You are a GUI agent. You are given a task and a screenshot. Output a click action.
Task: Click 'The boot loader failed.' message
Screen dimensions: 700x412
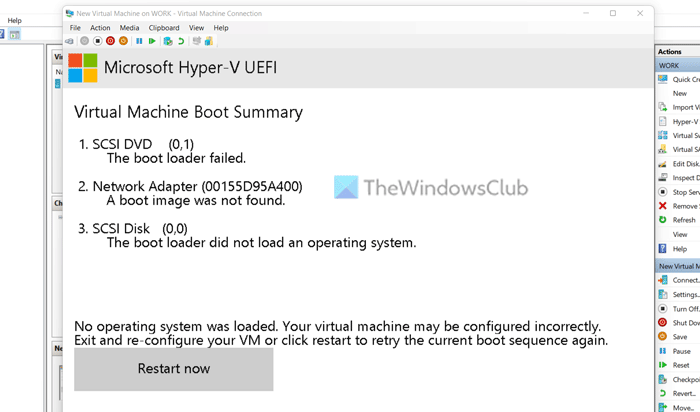176,158
